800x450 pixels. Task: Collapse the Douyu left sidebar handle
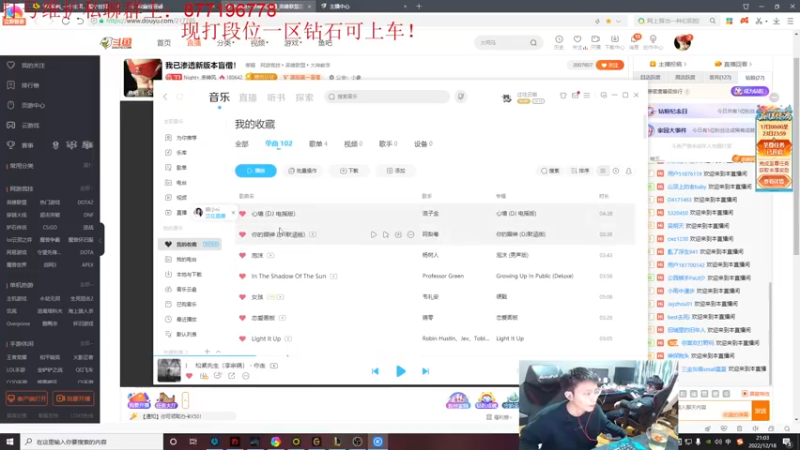[x=102, y=239]
